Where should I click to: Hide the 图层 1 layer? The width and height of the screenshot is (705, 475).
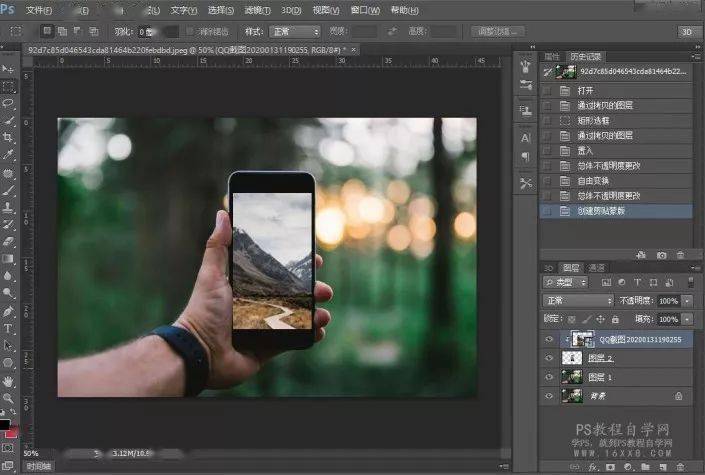tap(549, 377)
